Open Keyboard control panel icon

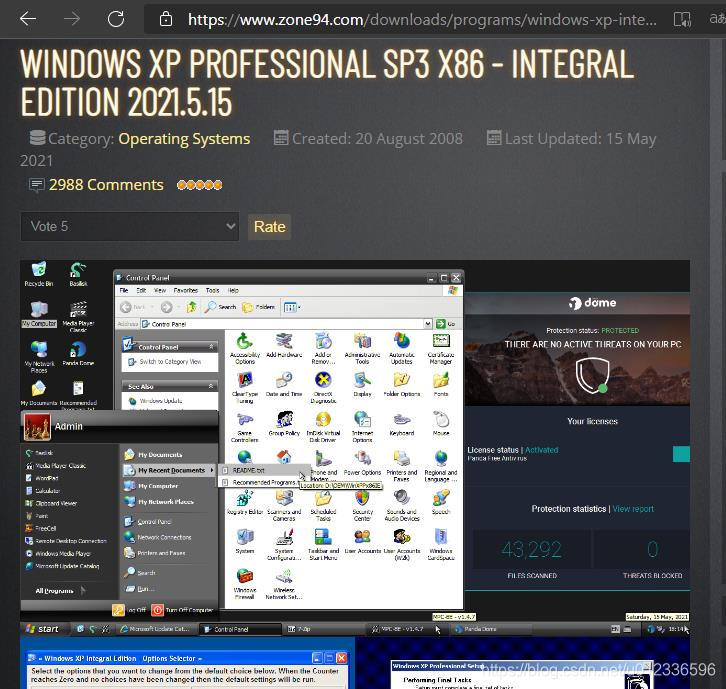point(401,424)
